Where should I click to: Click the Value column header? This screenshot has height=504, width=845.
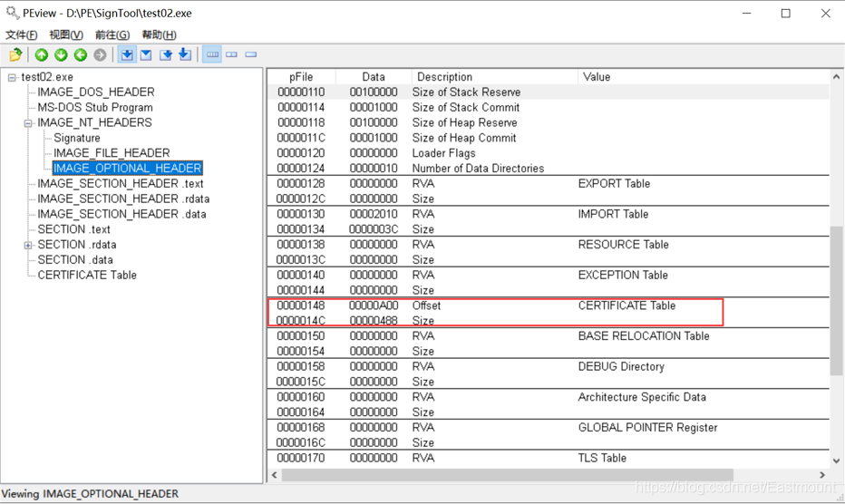(x=704, y=77)
